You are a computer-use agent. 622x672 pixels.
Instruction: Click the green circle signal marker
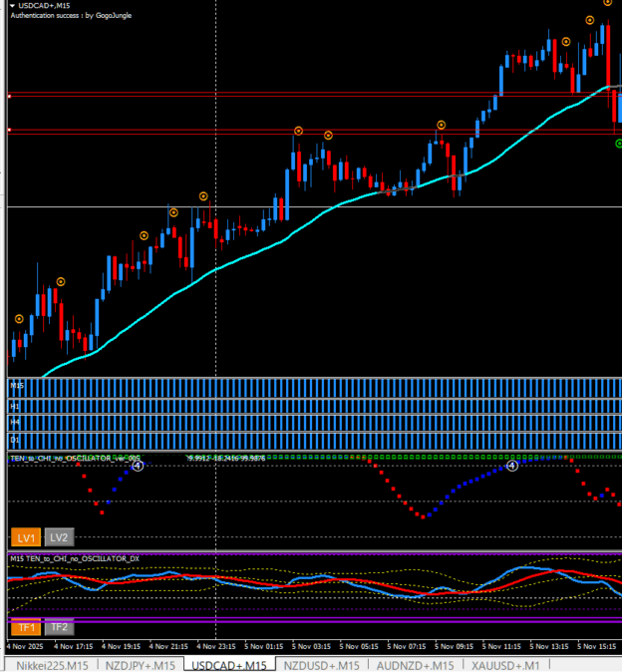tap(618, 144)
